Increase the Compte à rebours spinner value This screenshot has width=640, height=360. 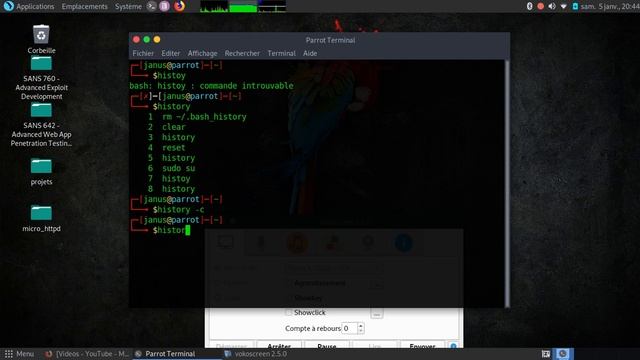[360, 325]
